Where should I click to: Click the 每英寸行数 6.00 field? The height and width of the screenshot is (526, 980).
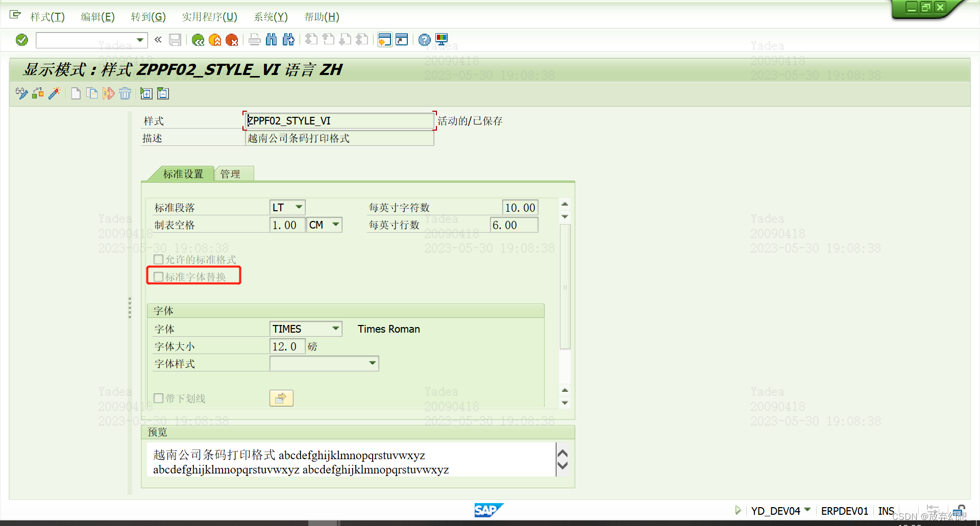(x=514, y=225)
